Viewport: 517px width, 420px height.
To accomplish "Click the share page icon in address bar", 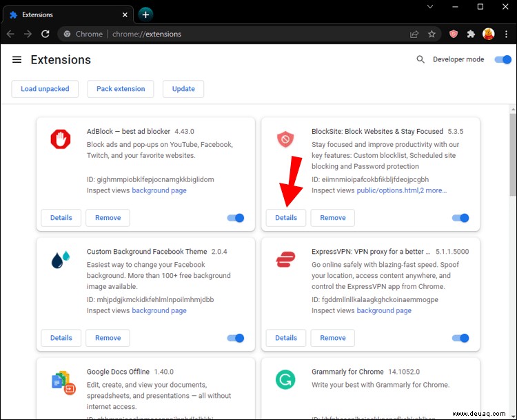I will tap(414, 34).
